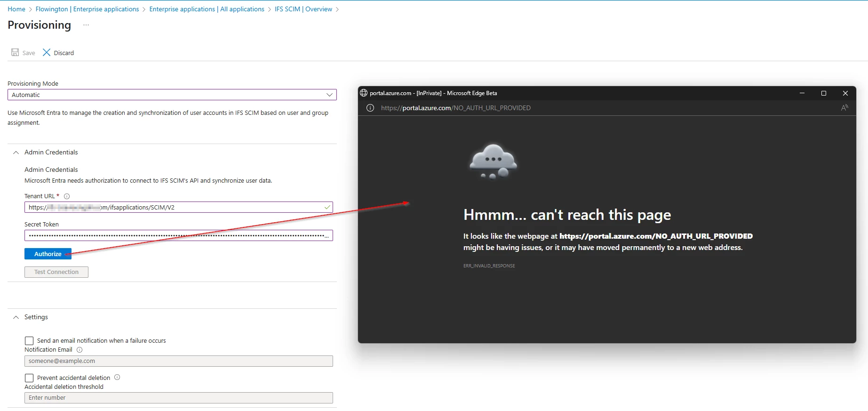
Task: Collapse the Settings section
Action: [16, 317]
